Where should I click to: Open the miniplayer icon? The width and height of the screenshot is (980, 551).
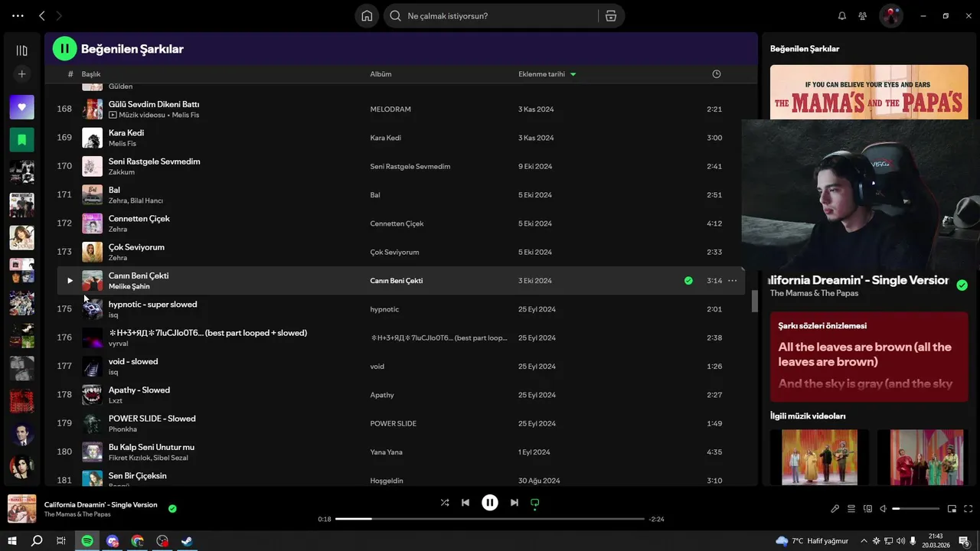(x=952, y=509)
